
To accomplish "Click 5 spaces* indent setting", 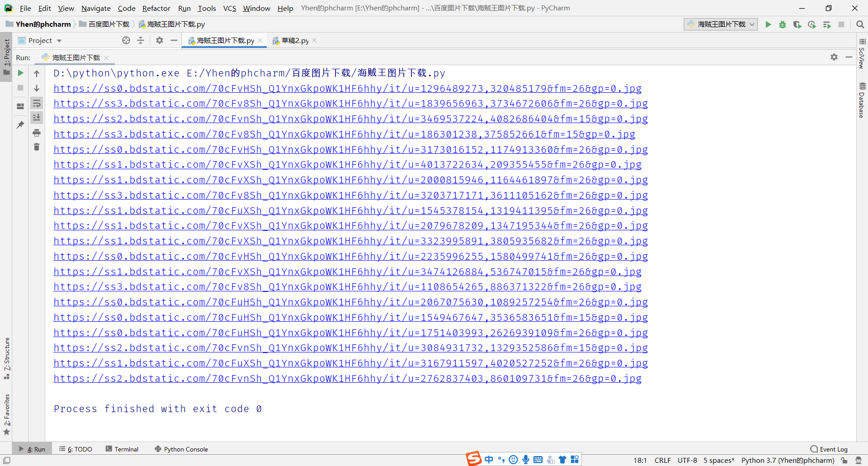I will tap(719, 460).
